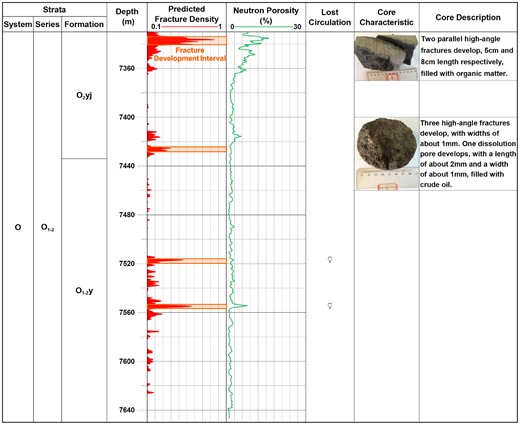The image size is (520, 425).
Task: Click the 'Two parallel high-angle fractures' description
Action: (x=467, y=56)
